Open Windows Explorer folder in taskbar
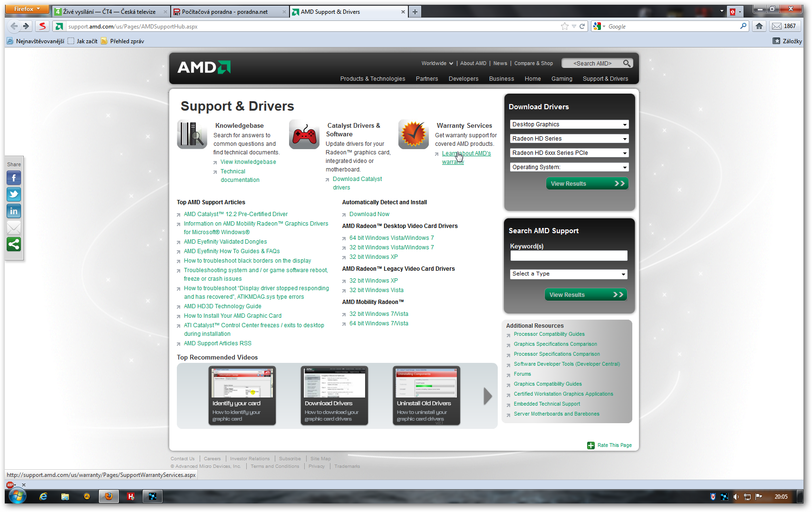Image resolution: width=812 pixels, height=512 pixels. pos(65,496)
